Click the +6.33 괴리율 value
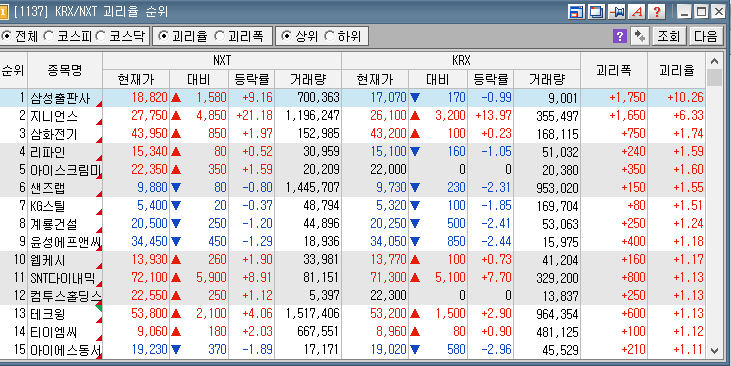731x366 pixels. coord(688,116)
